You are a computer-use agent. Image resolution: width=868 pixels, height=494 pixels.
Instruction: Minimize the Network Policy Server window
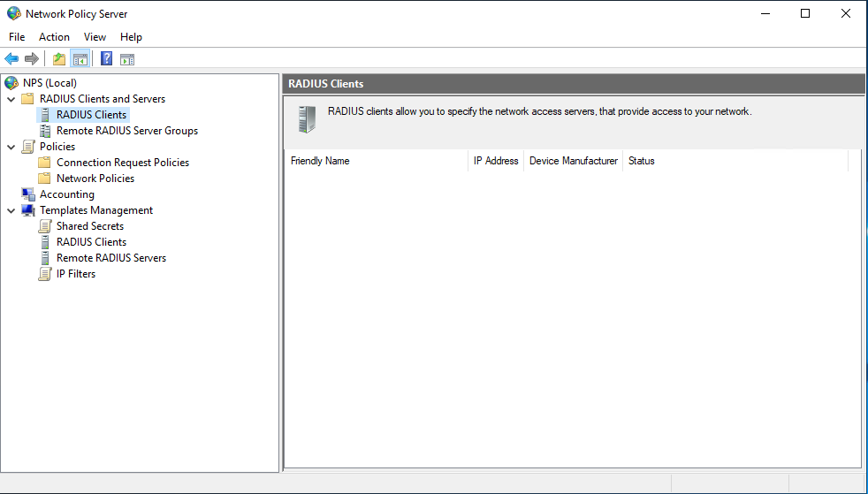pos(765,14)
